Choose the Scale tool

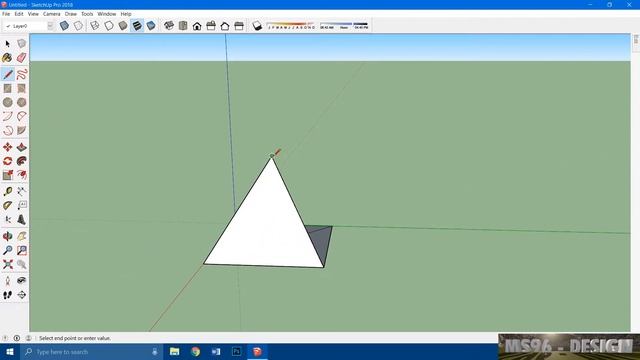point(7,175)
